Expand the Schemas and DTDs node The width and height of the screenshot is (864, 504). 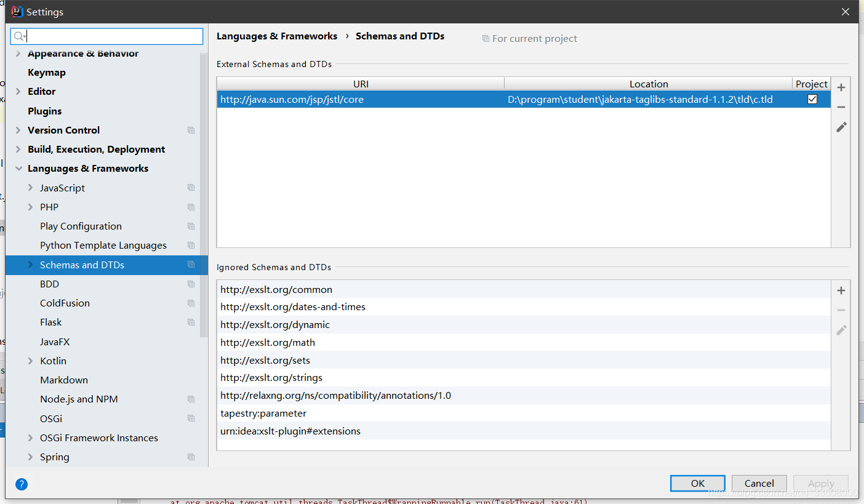30,265
